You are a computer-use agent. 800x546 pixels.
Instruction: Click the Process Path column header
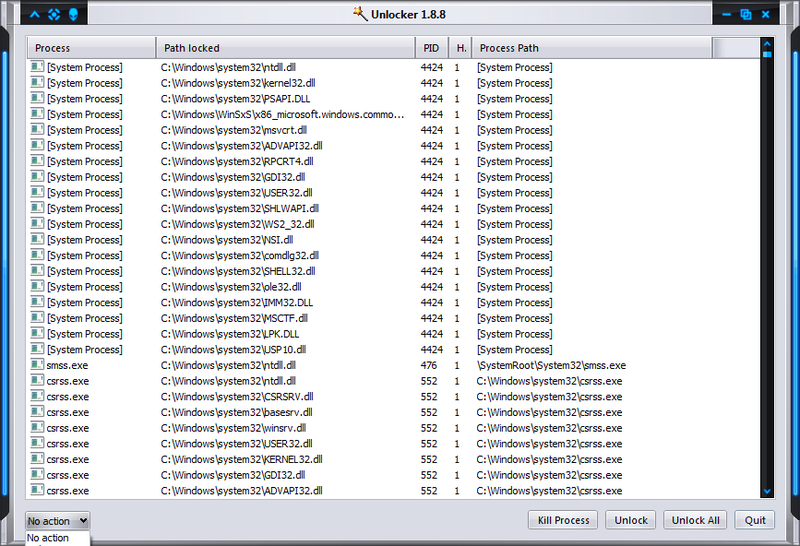(x=592, y=48)
